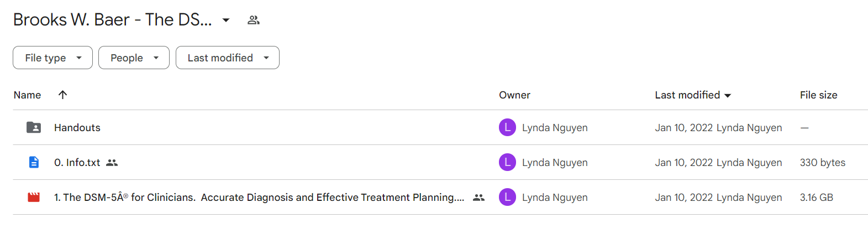This screenshot has width=868, height=228.
Task: Click Lynda Nguyen's avatar in the Handouts row
Action: click(x=507, y=127)
